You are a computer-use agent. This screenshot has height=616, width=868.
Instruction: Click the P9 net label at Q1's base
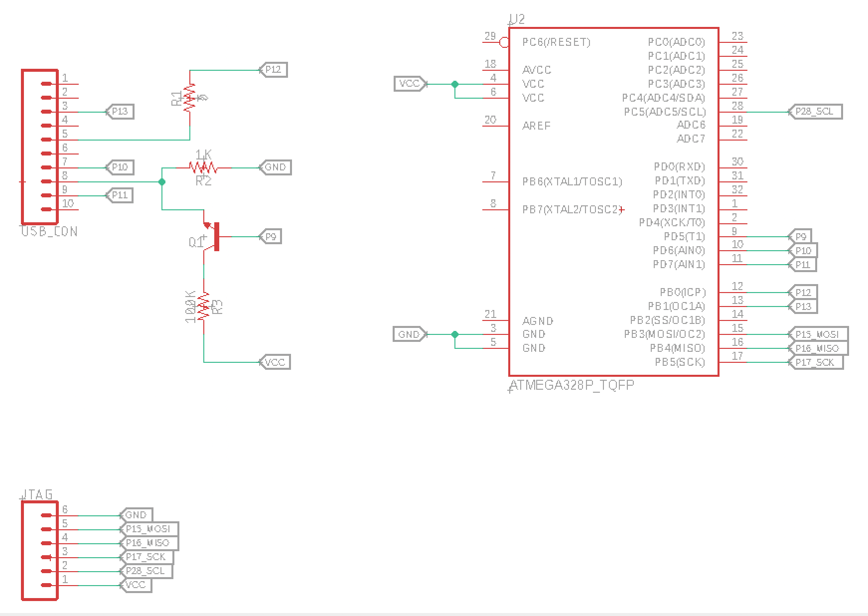[271, 237]
